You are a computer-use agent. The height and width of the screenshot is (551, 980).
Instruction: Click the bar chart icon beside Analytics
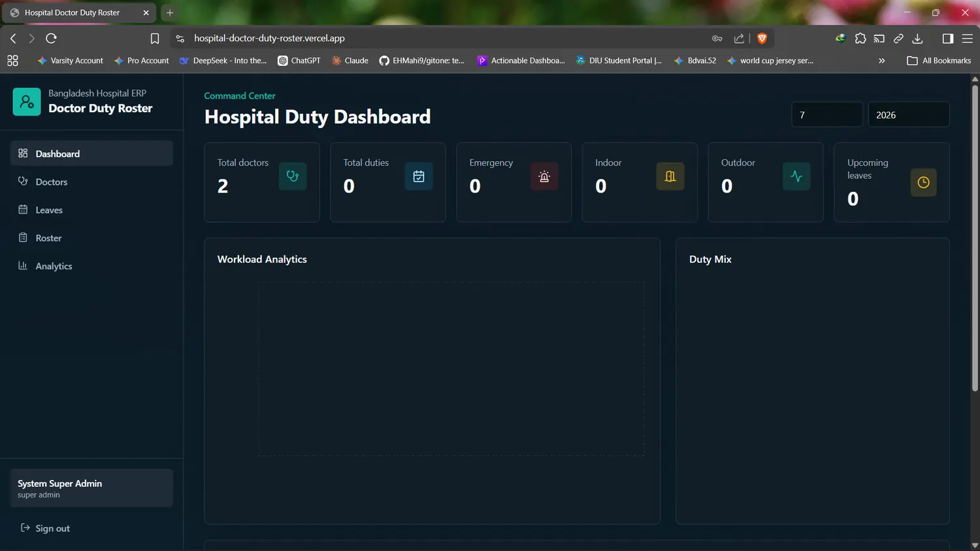pos(23,266)
